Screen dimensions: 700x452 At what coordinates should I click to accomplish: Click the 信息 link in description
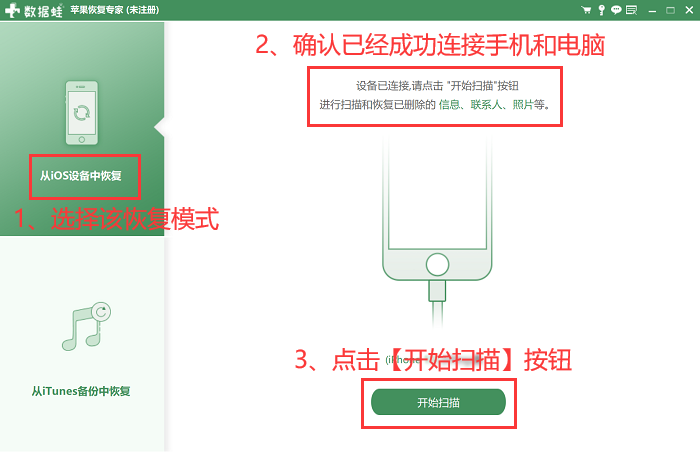coord(449,105)
